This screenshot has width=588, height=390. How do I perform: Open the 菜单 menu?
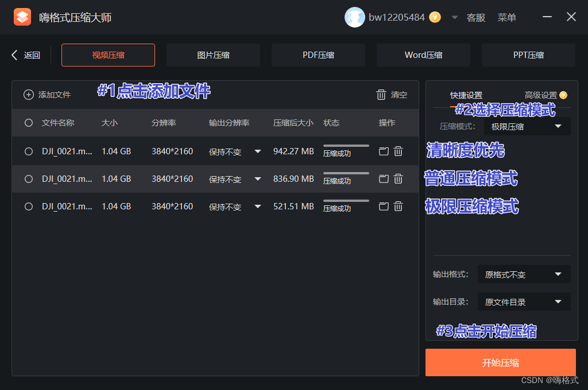pyautogui.click(x=506, y=18)
